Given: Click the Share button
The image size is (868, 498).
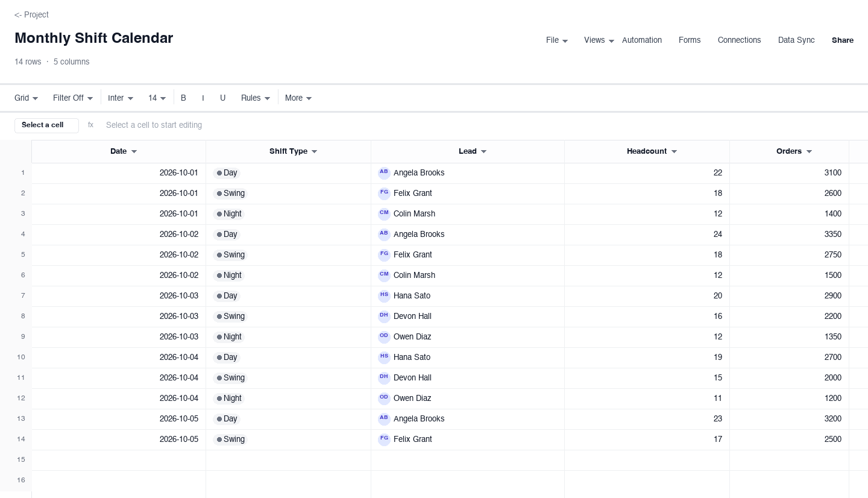Looking at the screenshot, I should (x=843, y=40).
